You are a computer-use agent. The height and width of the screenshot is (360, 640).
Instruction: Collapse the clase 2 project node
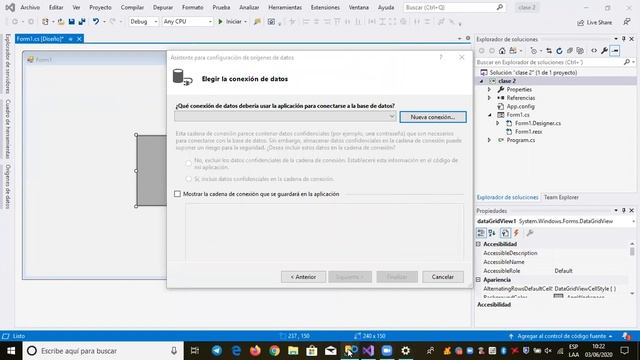[482, 81]
